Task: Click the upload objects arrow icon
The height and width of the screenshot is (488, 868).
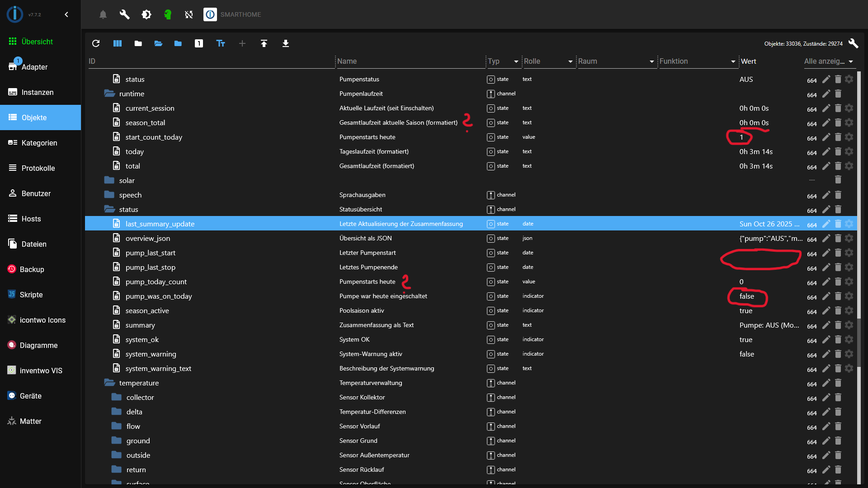Action: point(264,43)
